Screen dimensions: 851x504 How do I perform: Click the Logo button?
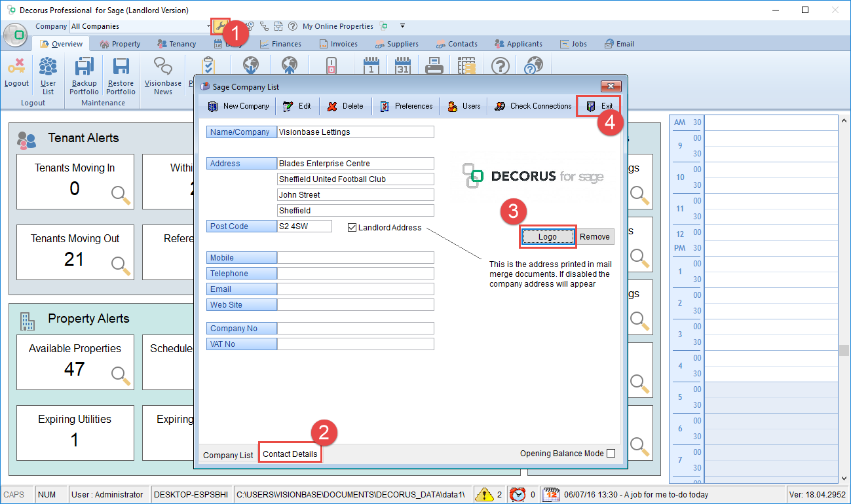548,237
